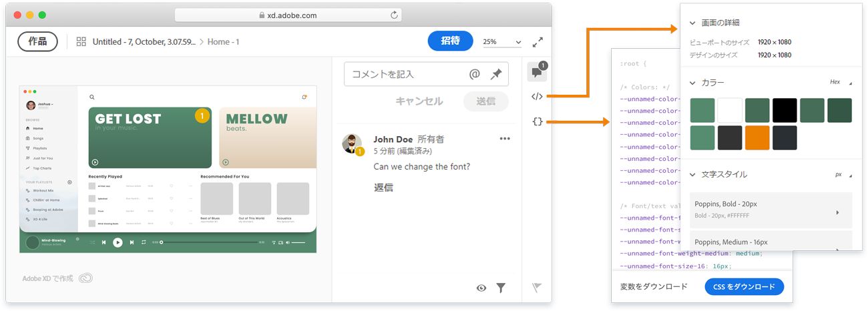The height and width of the screenshot is (311, 868).
Task: Pin the comment with the pushpin icon
Action: (x=496, y=74)
